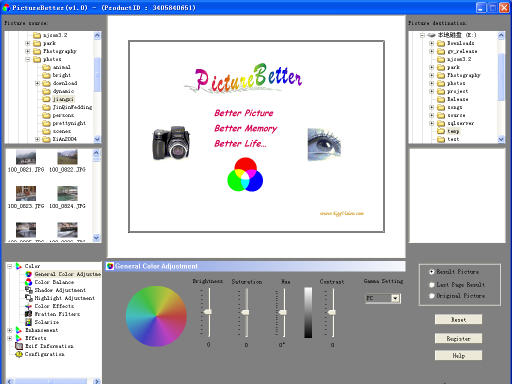Select the General Color Adjustment icon
The image size is (512, 384).
click(x=29, y=274)
